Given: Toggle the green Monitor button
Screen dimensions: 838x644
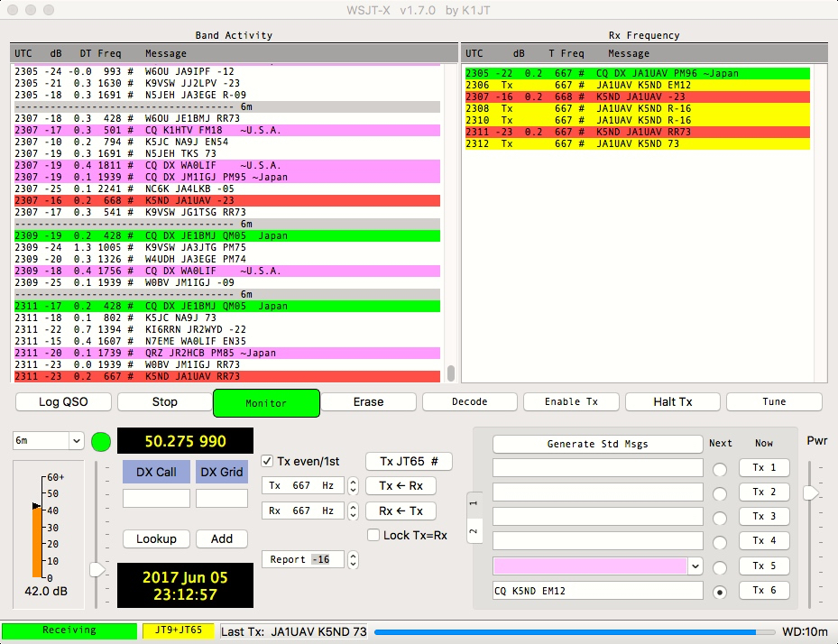Looking at the screenshot, I should pos(266,403).
